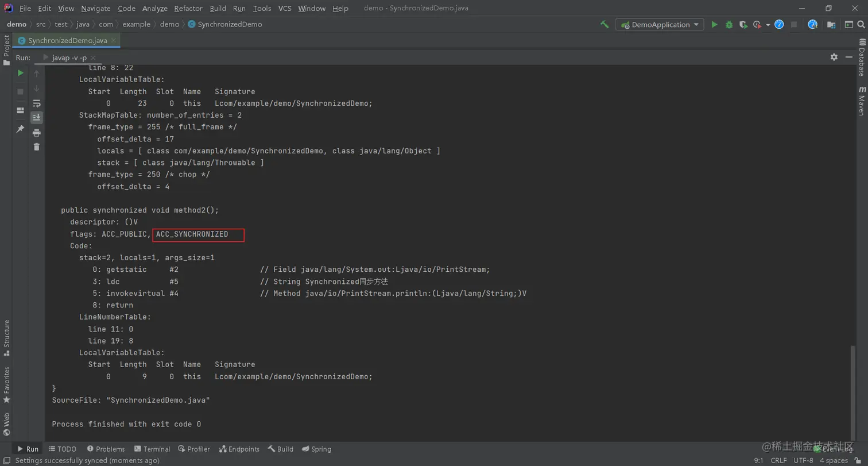The width and height of the screenshot is (868, 466).
Task: Open the VCS menu
Action: coord(285,8)
